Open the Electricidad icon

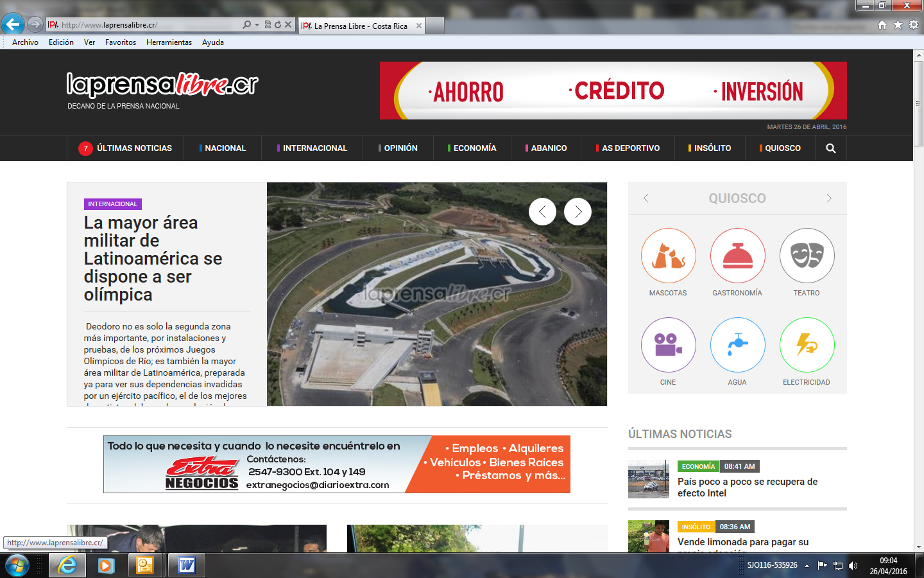pos(807,345)
